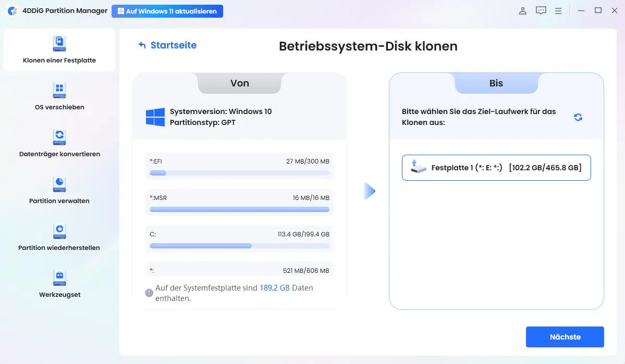Select the Bis tab header
The image size is (625, 364).
pos(496,83)
